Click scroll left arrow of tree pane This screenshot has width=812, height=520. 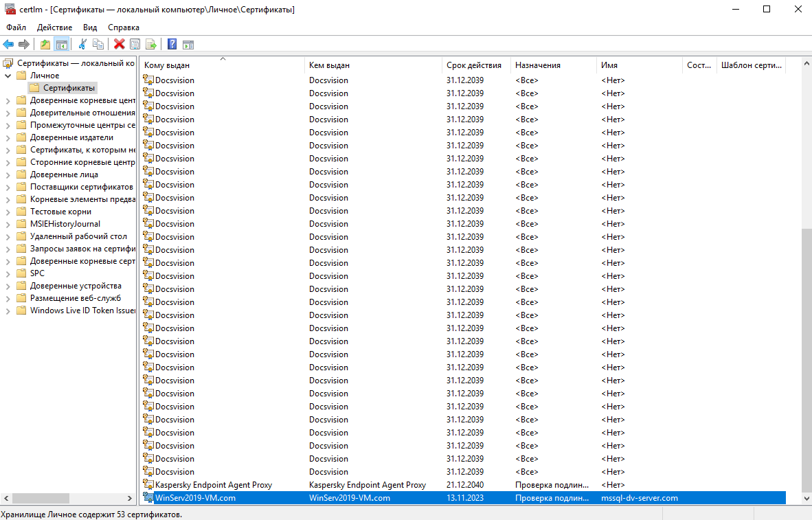point(6,498)
